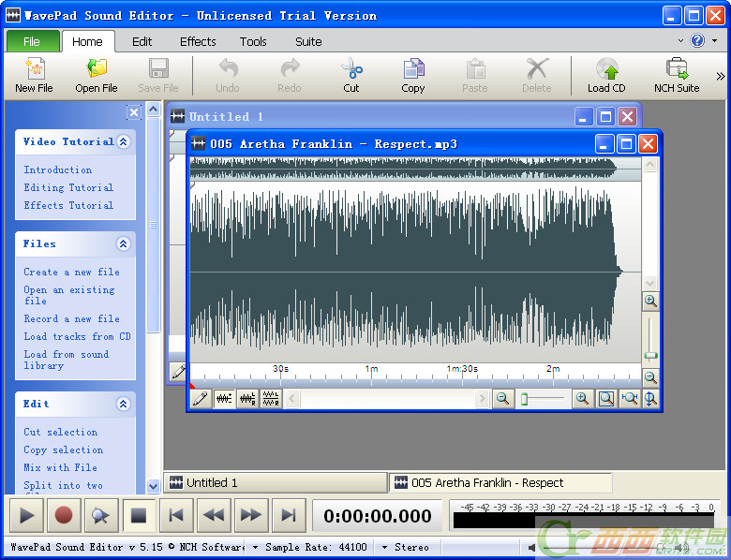This screenshot has width=731, height=560.
Task: Click the Redo arrow icon
Action: click(290, 76)
